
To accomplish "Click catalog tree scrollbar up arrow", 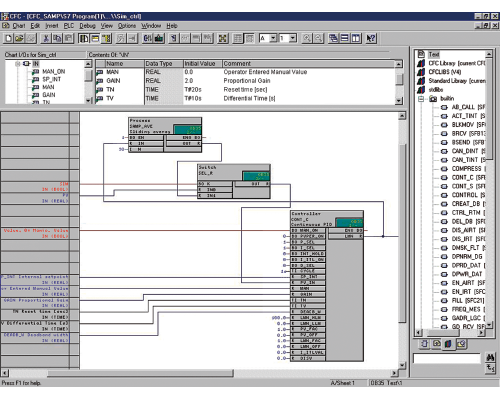I will coord(489,54).
